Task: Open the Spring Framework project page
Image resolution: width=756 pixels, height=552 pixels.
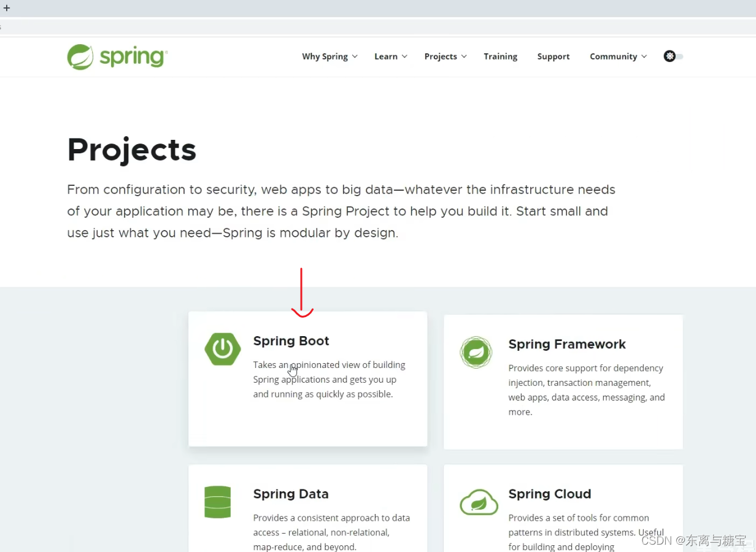Action: (x=567, y=344)
